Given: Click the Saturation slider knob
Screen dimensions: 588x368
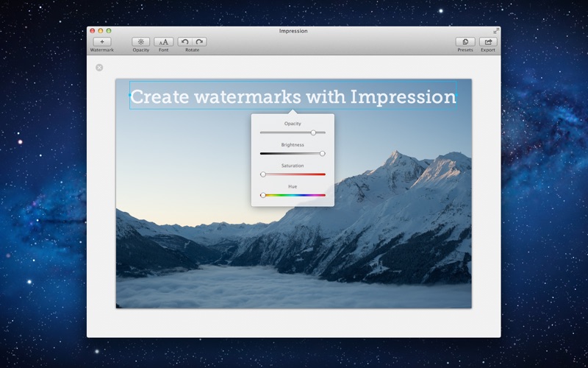Looking at the screenshot, I should pos(263,174).
